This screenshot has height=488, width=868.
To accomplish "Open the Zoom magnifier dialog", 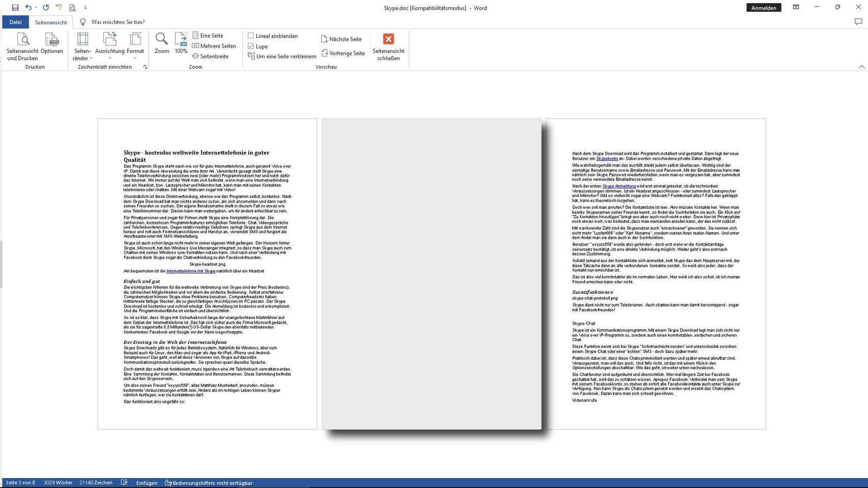I will coord(162,43).
